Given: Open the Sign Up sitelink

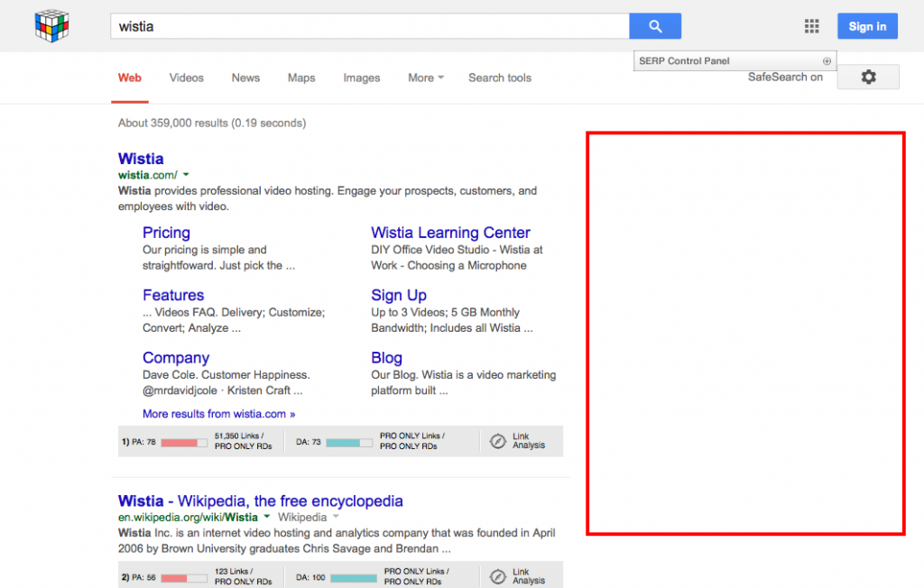Looking at the screenshot, I should (398, 295).
